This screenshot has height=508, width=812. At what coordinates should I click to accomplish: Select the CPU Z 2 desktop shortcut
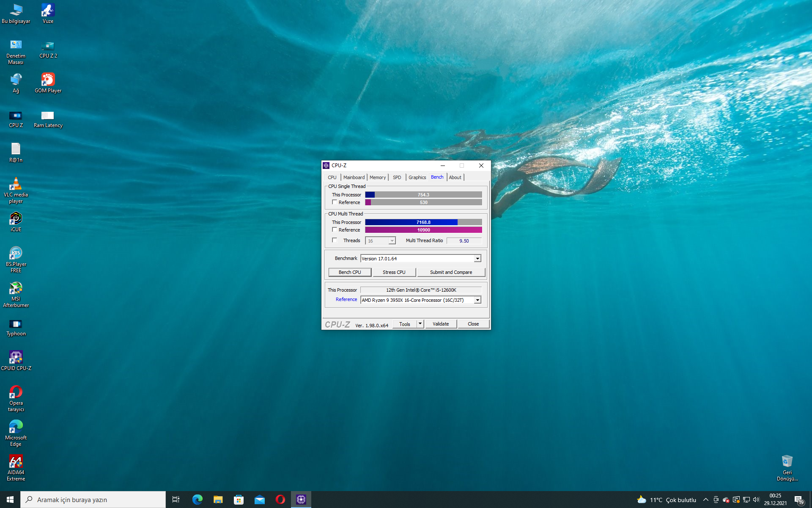[48, 49]
